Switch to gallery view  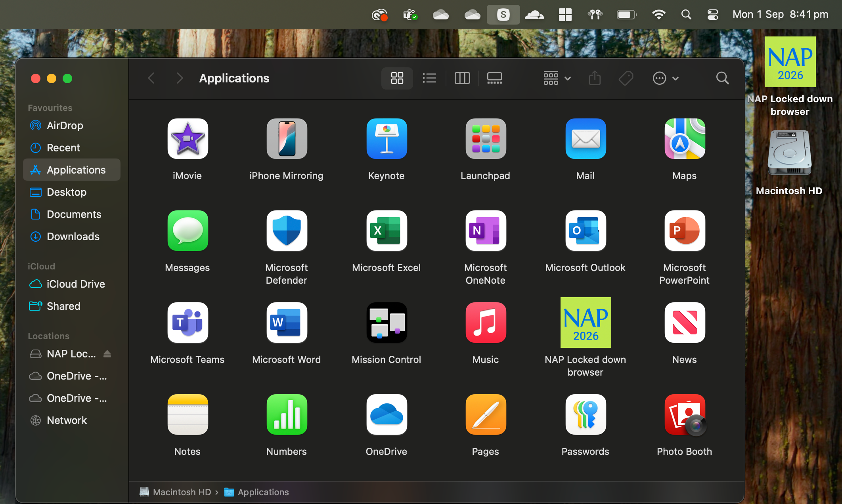494,78
